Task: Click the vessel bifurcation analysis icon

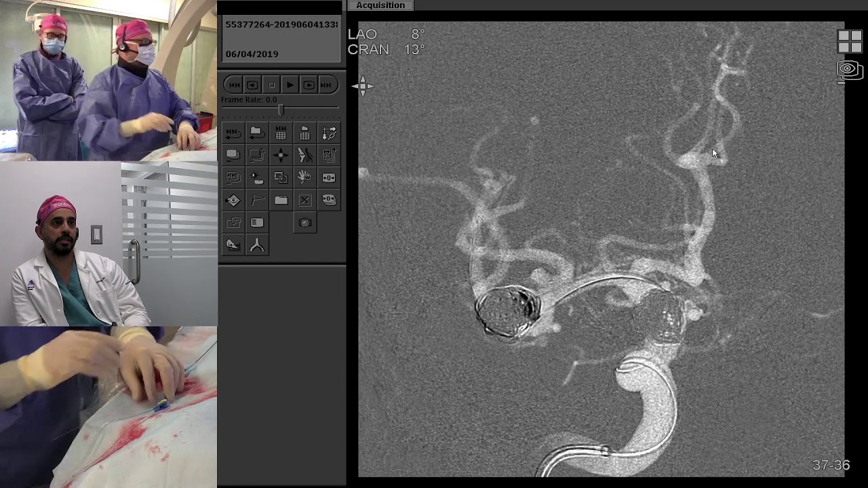Action: pyautogui.click(x=256, y=245)
